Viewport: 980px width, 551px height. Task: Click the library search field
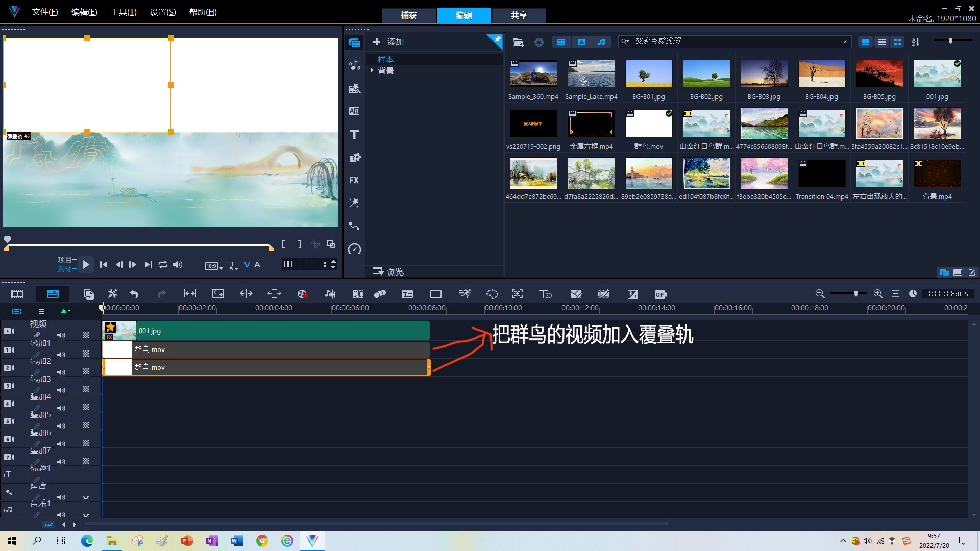click(x=735, y=41)
